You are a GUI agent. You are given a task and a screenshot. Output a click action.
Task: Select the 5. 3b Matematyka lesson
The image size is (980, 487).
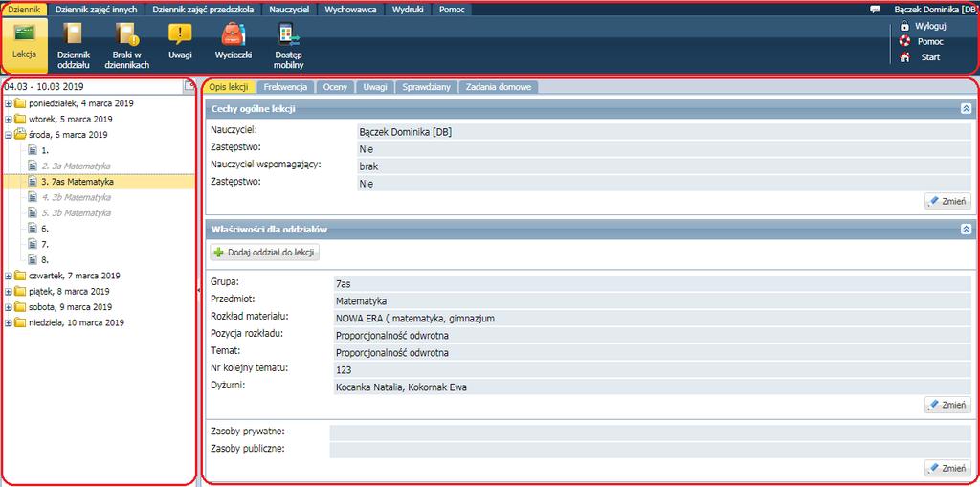[77, 212]
